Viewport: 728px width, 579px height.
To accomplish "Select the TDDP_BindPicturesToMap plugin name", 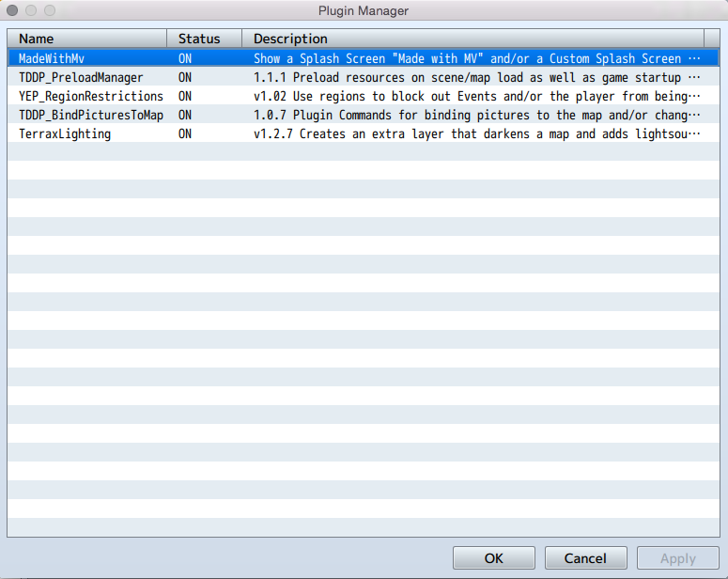I will (91, 115).
